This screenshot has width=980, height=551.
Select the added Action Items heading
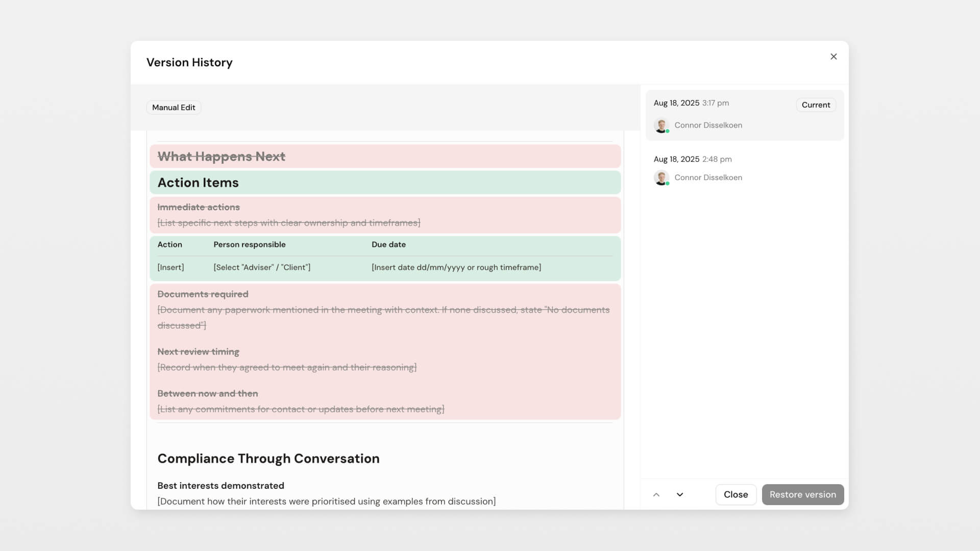coord(198,182)
